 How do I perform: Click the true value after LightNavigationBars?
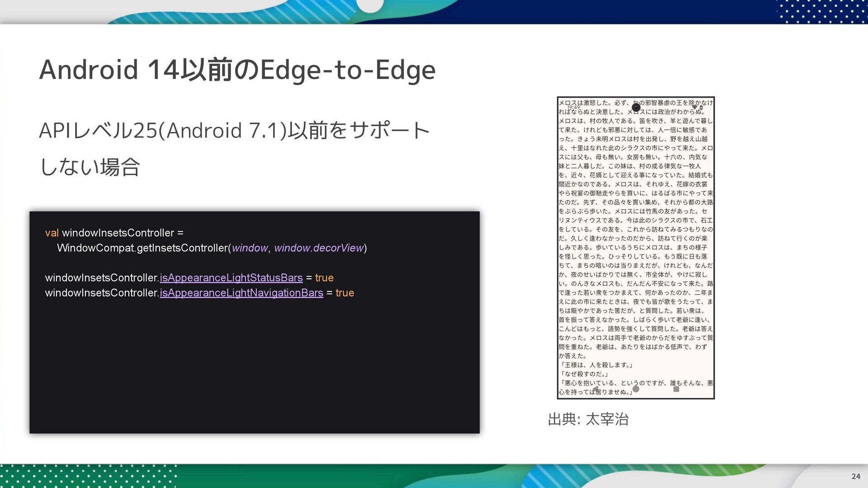(x=344, y=293)
